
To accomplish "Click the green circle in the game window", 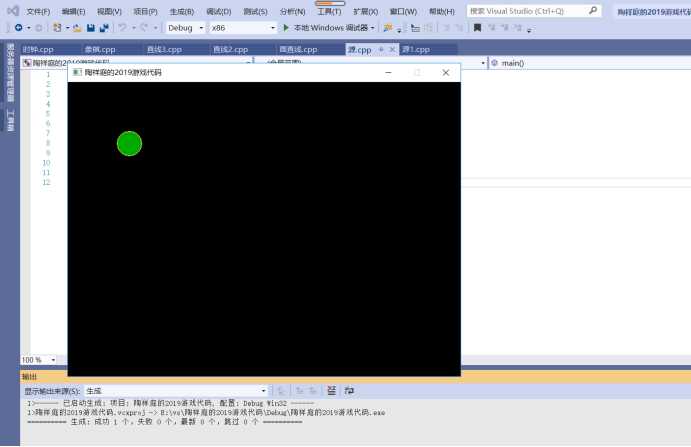I will [x=130, y=143].
